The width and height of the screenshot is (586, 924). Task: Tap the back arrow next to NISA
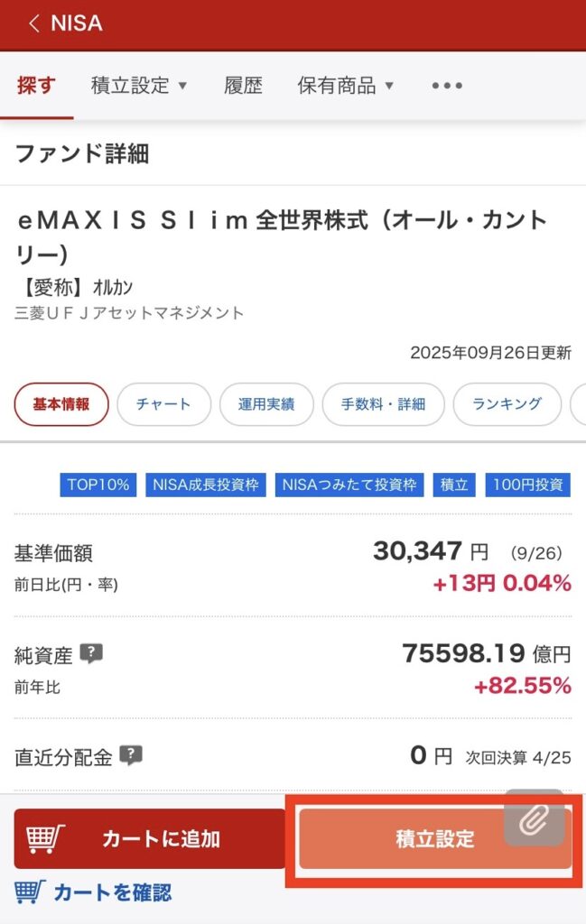(34, 23)
